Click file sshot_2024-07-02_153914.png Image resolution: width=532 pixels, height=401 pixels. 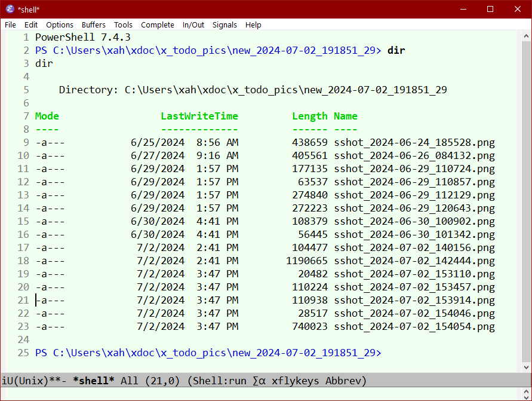point(414,300)
